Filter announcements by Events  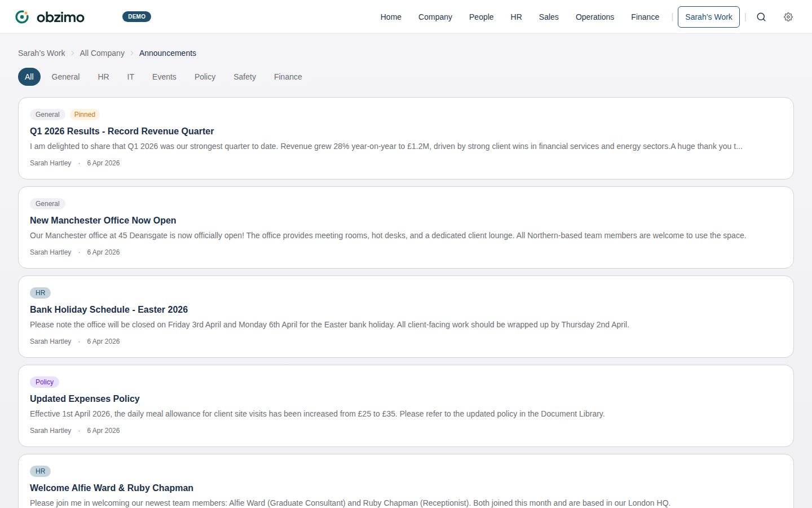[x=164, y=77]
